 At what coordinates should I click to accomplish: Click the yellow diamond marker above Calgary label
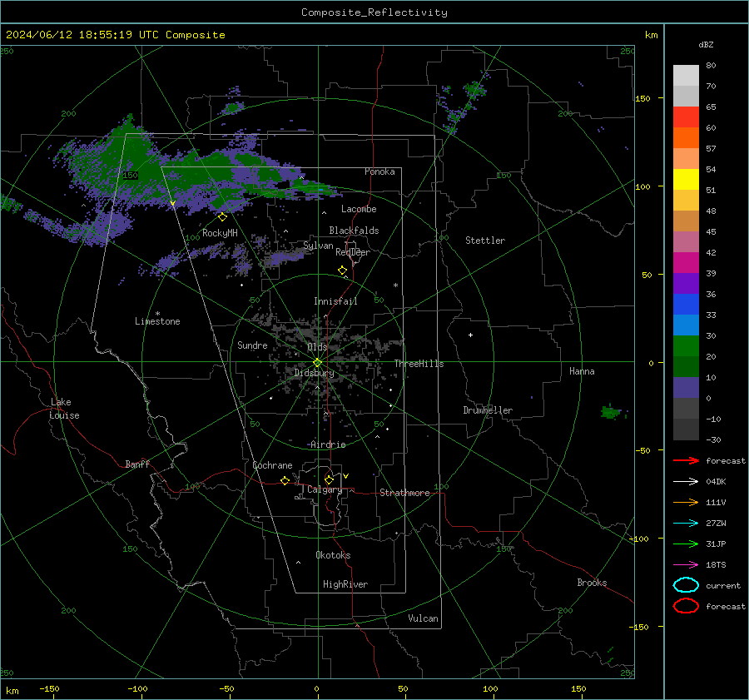click(329, 479)
